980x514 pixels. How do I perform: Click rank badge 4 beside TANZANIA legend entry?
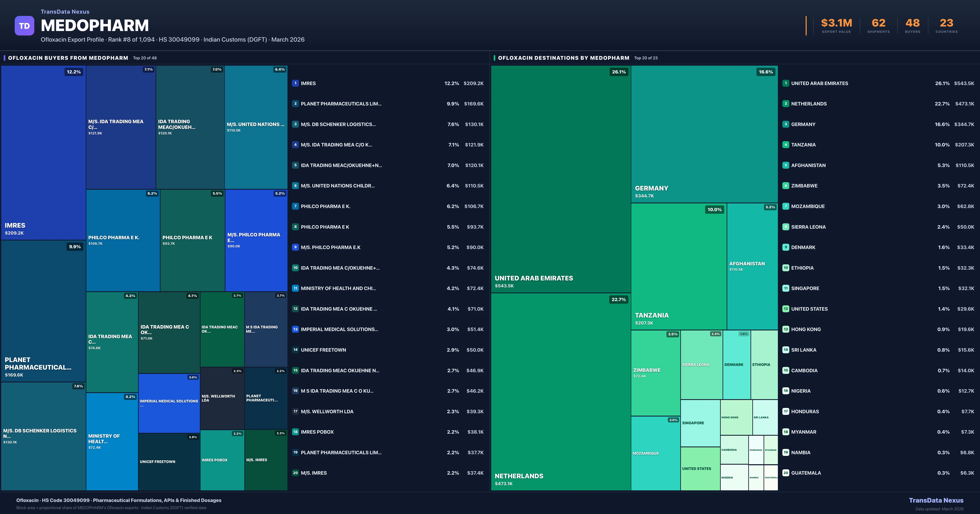[786, 145]
